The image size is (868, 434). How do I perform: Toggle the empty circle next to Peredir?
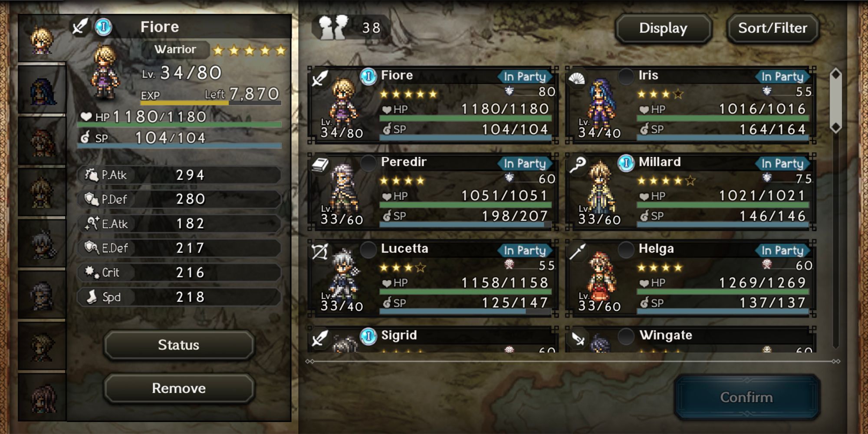tap(368, 163)
